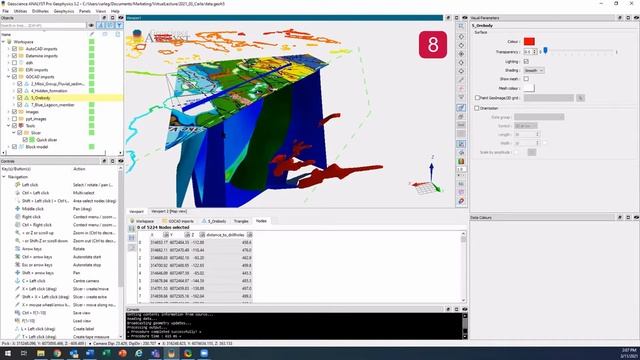Pick the Mesh colour swatch
This screenshot has height=360, width=640.
click(x=529, y=88)
